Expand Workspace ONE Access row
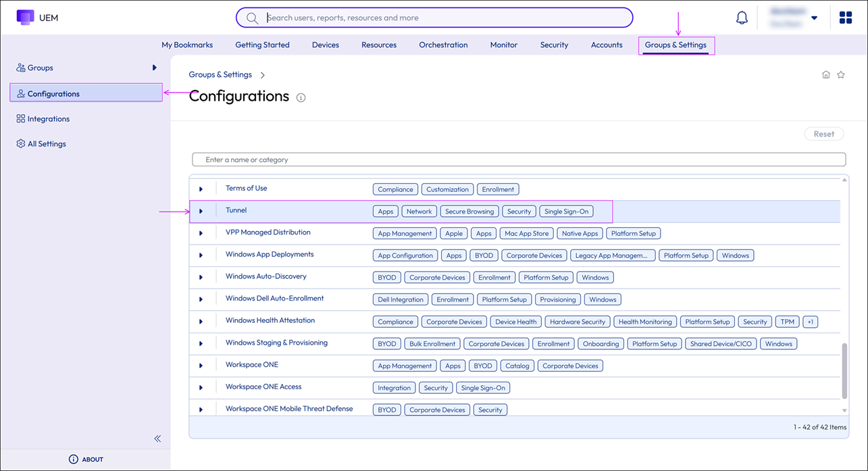The image size is (868, 471). click(201, 388)
